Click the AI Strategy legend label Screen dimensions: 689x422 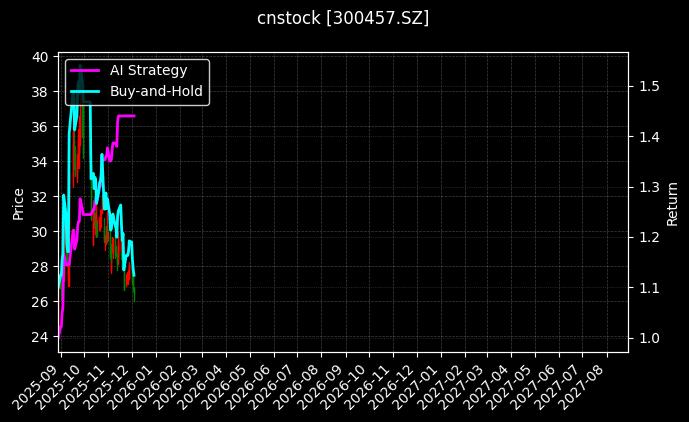pos(148,71)
